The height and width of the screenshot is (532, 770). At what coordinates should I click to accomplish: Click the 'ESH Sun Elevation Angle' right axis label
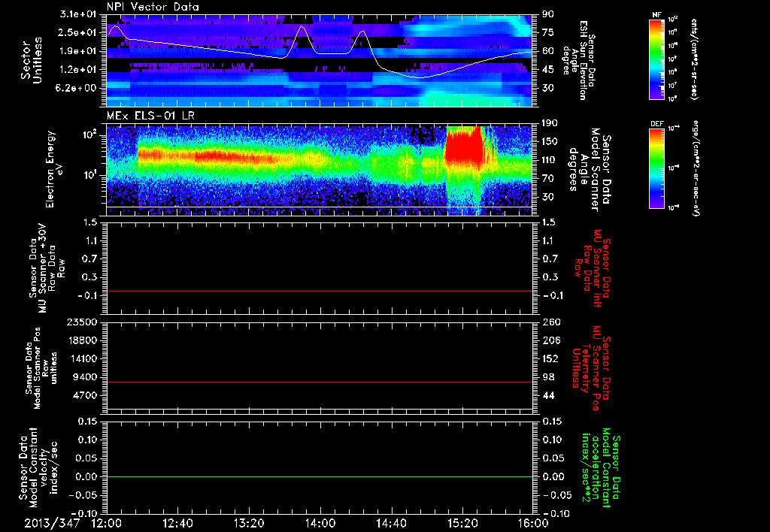point(580,60)
